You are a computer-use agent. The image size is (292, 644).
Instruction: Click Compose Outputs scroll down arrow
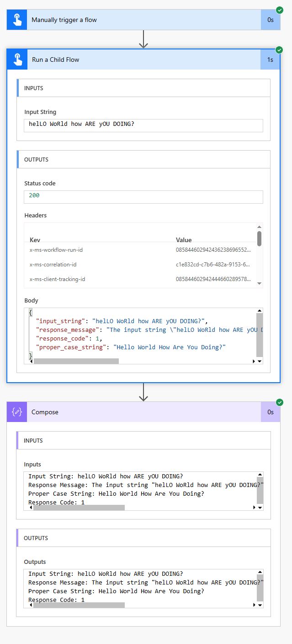click(260, 605)
